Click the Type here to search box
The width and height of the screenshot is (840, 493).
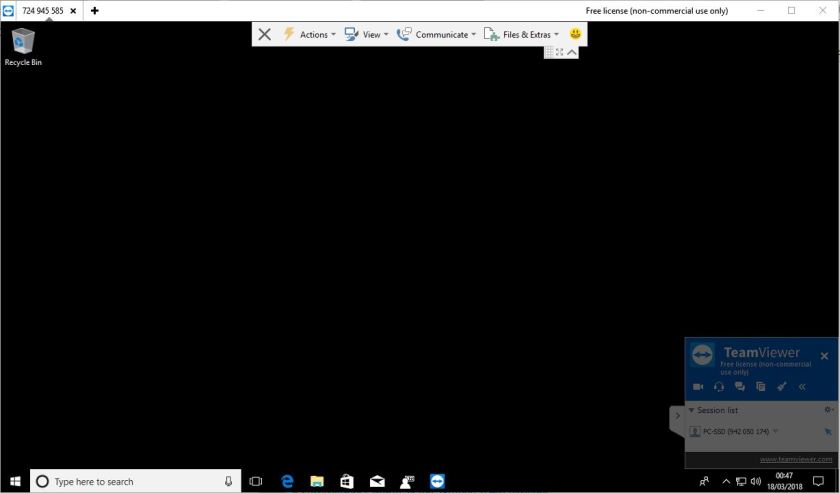(135, 481)
